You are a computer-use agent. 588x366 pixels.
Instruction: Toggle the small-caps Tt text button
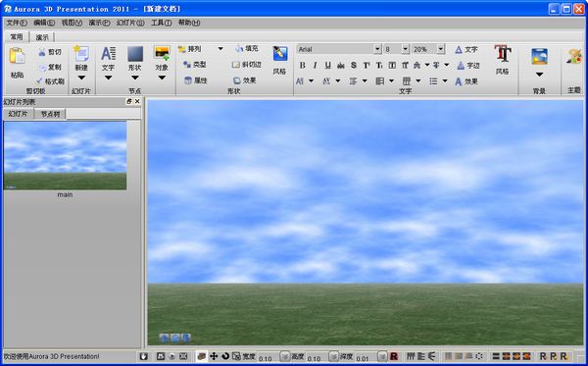[x=379, y=66]
